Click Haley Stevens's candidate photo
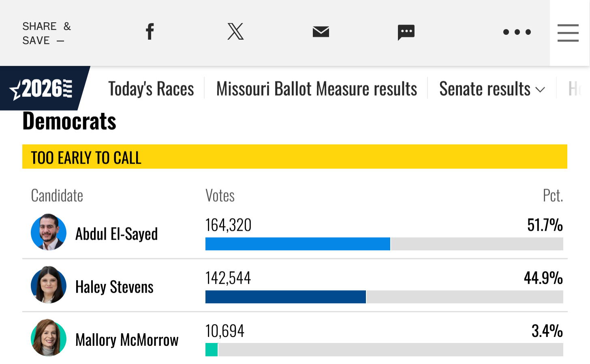 pyautogui.click(x=49, y=285)
